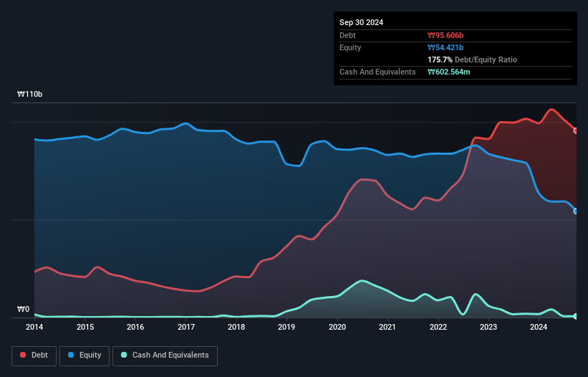Select the 2018 x-axis label
The width and height of the screenshot is (588, 377).
pos(236,327)
